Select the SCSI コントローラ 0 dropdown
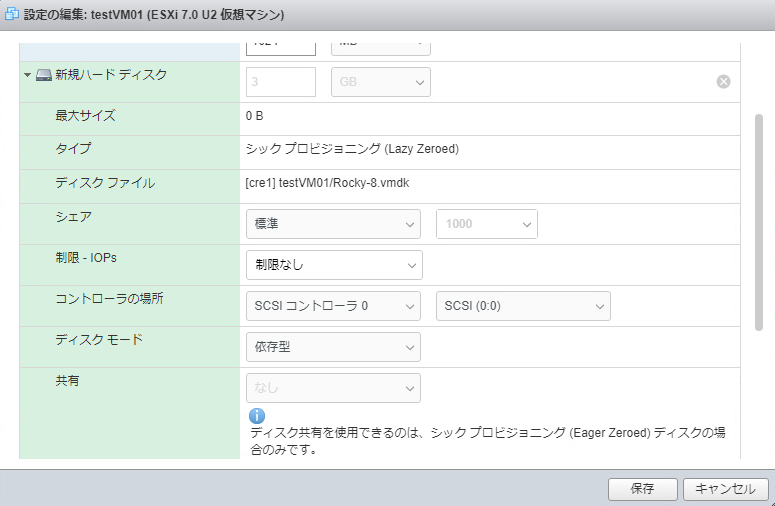The image size is (775, 506). coord(332,306)
